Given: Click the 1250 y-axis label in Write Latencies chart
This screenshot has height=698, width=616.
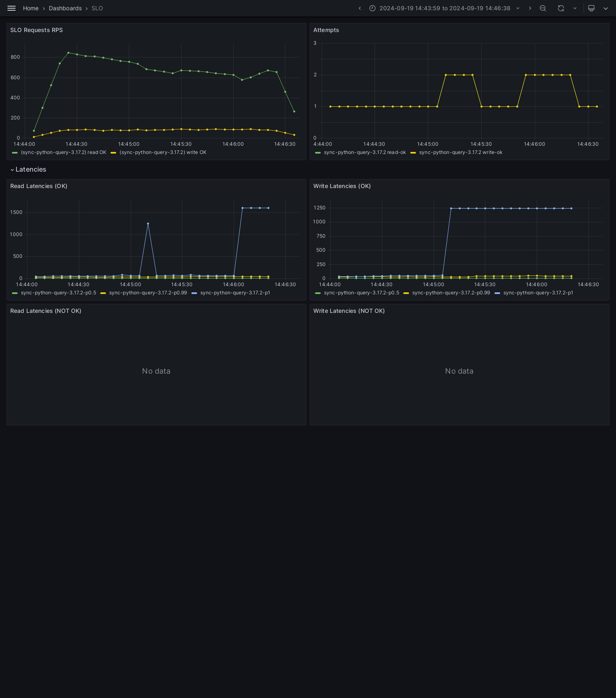Looking at the screenshot, I should click(x=319, y=208).
